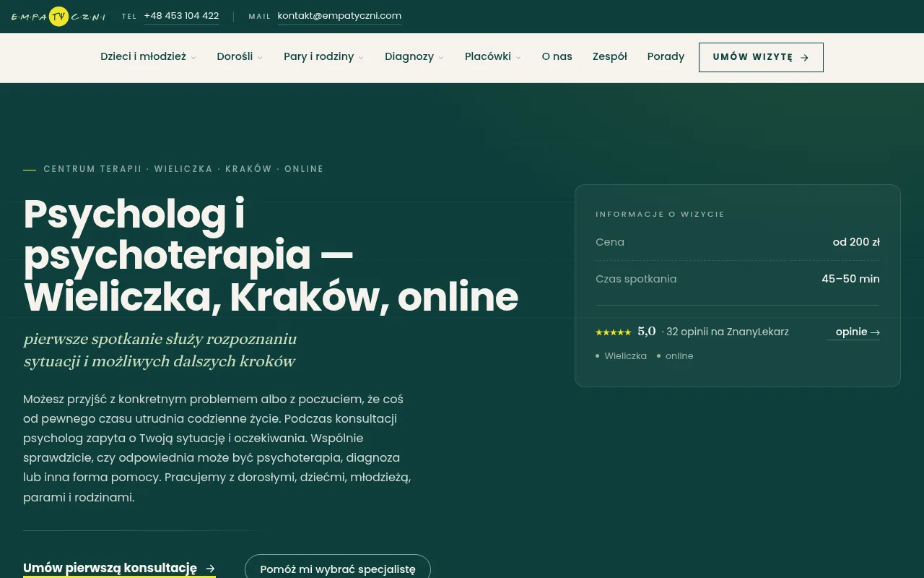The width and height of the screenshot is (924, 578).
Task: Go to the Zespół page
Action: [610, 56]
